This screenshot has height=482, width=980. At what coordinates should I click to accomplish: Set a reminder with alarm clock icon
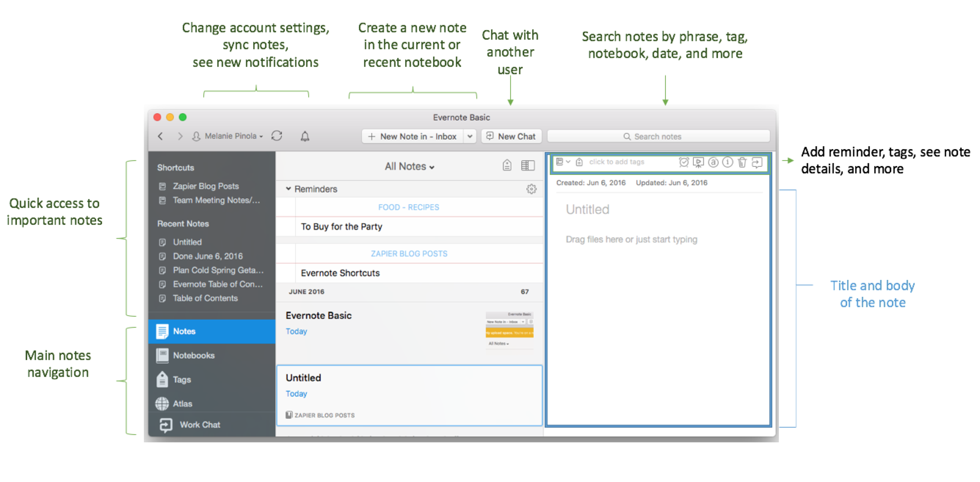point(683,162)
